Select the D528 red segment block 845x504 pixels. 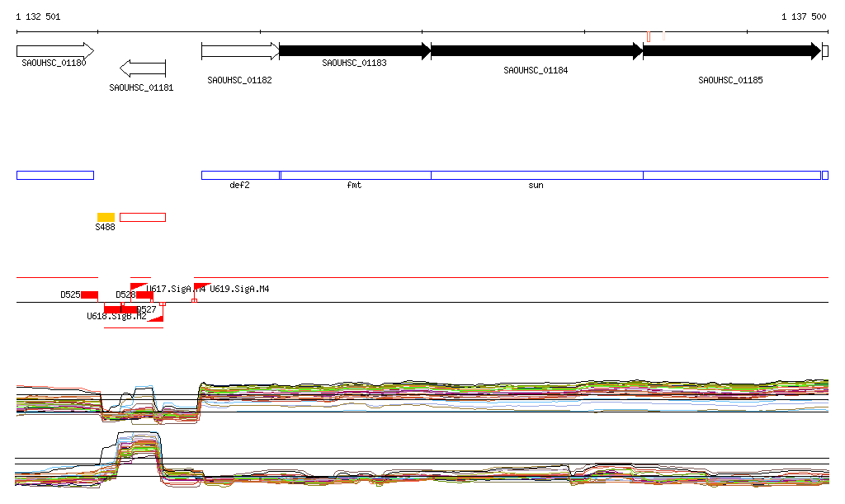click(144, 294)
